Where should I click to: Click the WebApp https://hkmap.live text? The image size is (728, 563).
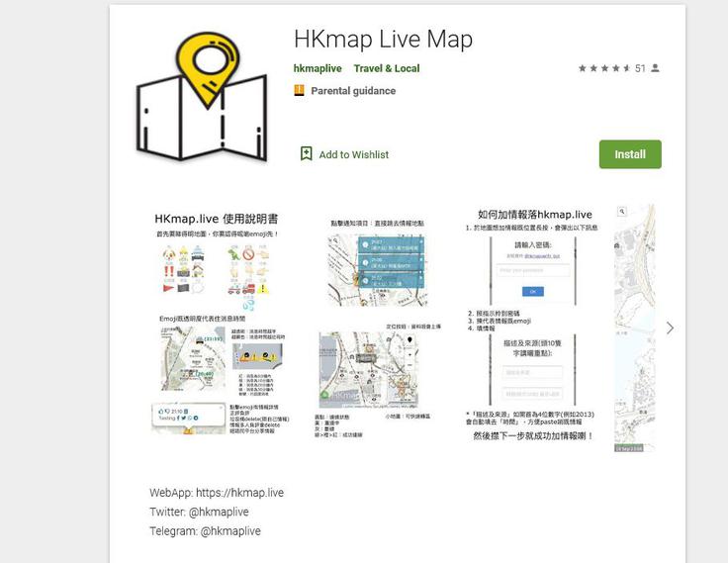tap(217, 493)
